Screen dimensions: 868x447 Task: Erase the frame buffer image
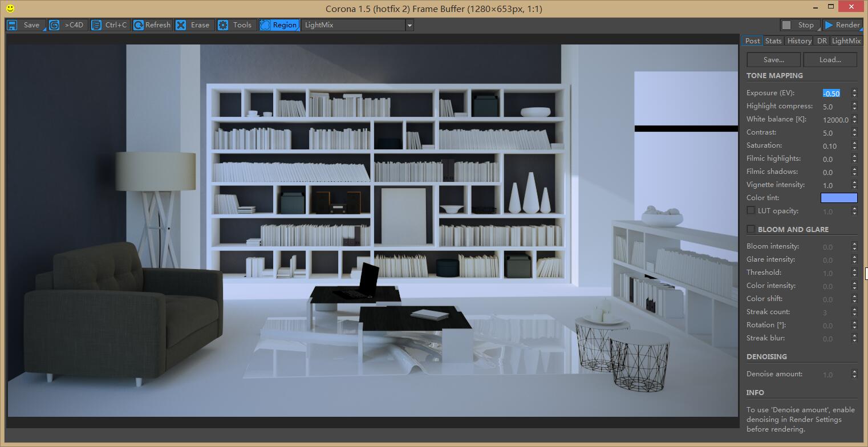[x=194, y=25]
